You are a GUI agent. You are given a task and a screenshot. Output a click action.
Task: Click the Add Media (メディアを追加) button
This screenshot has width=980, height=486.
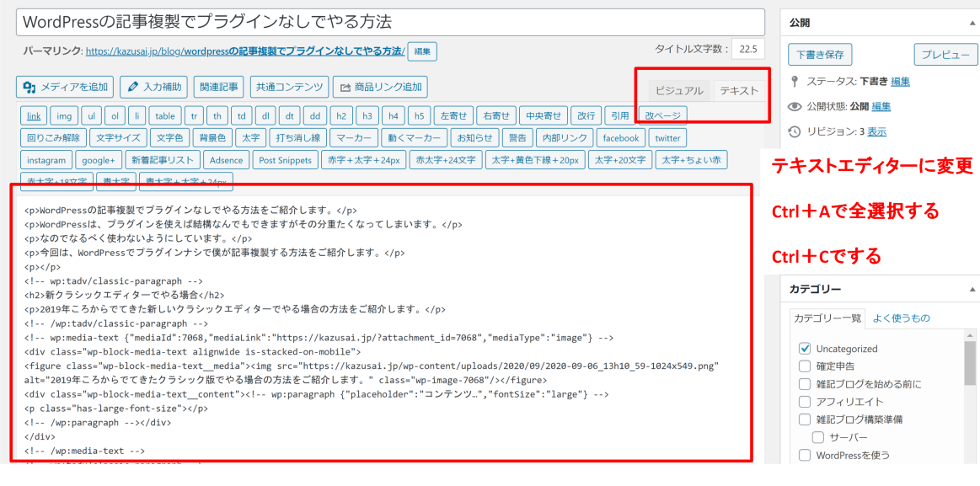pyautogui.click(x=65, y=87)
